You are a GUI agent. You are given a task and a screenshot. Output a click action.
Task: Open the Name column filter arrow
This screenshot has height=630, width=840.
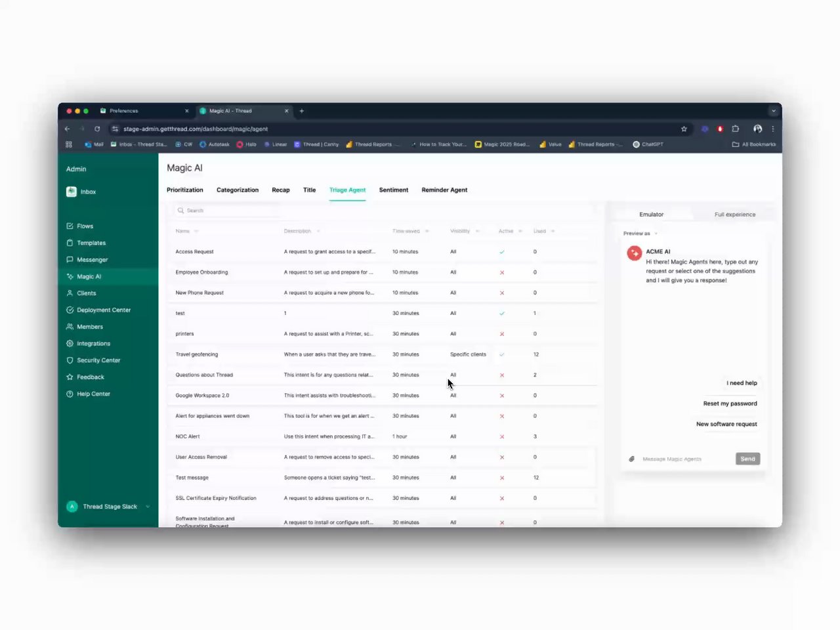point(196,231)
